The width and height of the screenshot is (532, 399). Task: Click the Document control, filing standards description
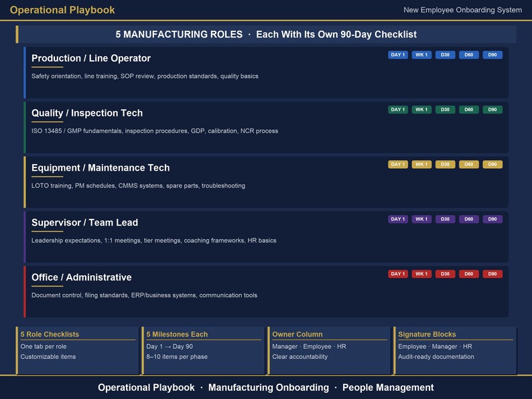click(144, 295)
